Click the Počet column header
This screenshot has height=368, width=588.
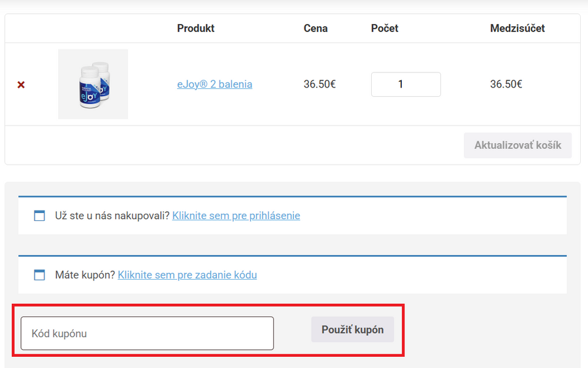click(384, 29)
